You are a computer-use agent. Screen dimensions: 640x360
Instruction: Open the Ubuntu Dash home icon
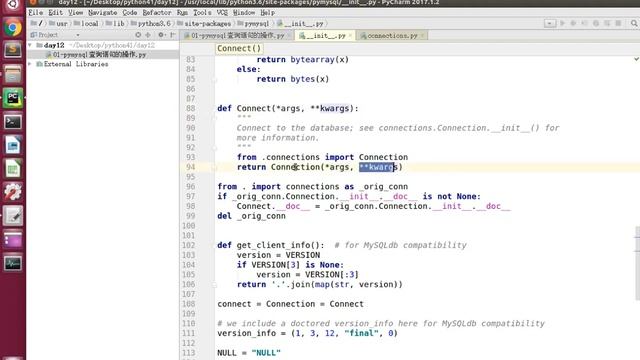(13, 4)
